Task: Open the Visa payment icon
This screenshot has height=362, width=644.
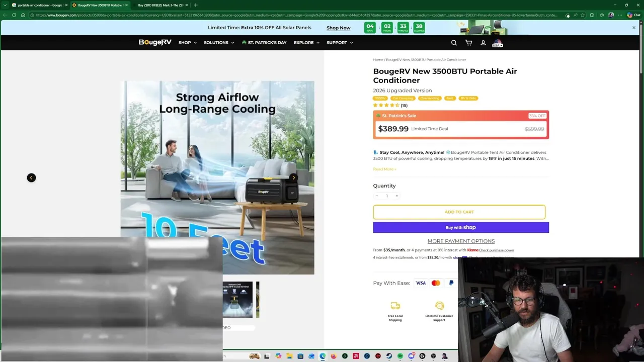Action: (421, 283)
